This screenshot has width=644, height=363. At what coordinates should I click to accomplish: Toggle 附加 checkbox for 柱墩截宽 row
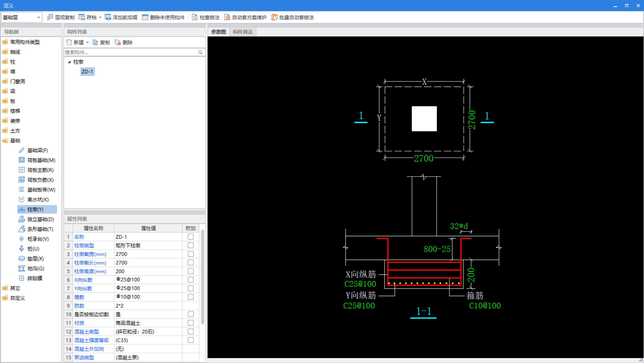tap(191, 254)
